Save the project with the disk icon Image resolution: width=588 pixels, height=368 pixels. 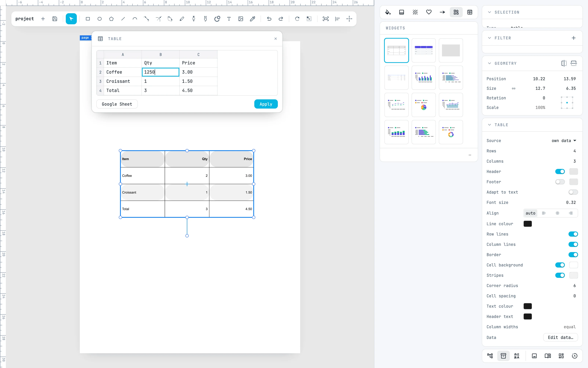pos(55,19)
